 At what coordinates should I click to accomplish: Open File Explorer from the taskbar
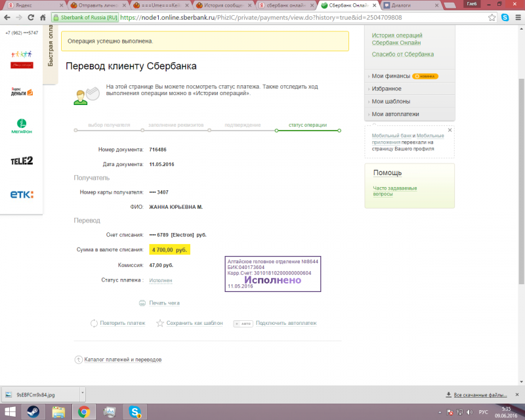coord(58,412)
